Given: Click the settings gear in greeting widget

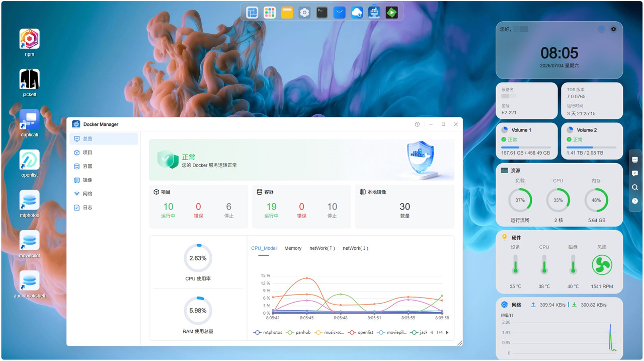Looking at the screenshot, I should (x=613, y=29).
